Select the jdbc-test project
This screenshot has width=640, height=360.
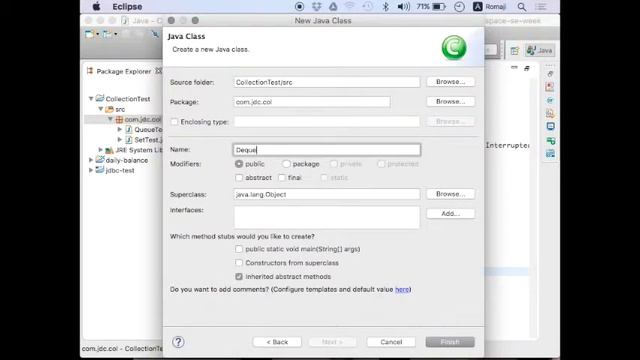pos(120,170)
